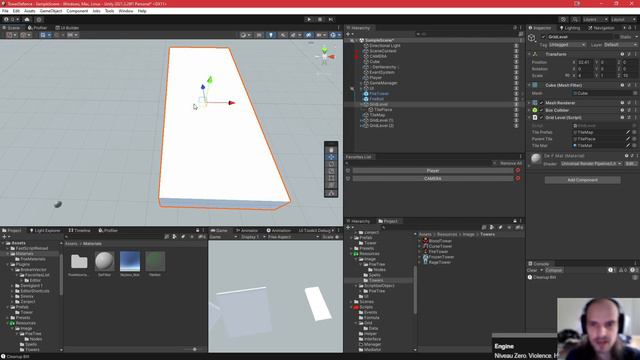Image resolution: width=640 pixels, height=360 pixels.
Task: Toggle Console Collapse option
Action: pos(554,270)
